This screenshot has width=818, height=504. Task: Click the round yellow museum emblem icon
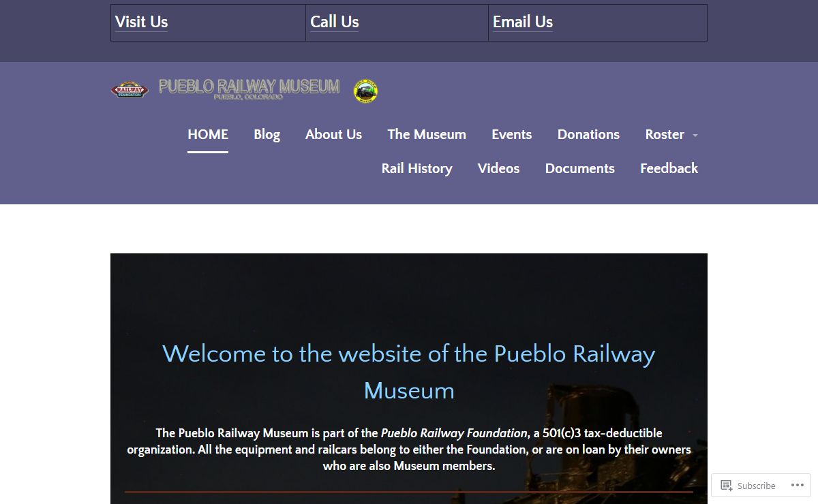point(366,91)
